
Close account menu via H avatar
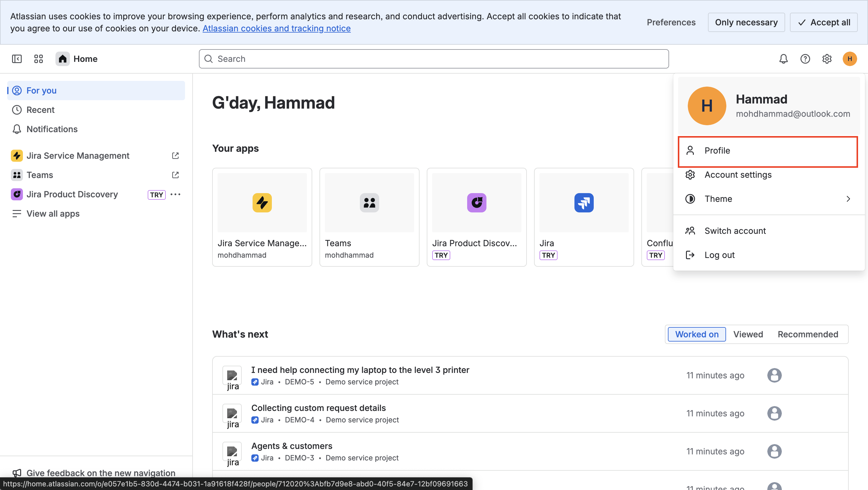coord(850,59)
